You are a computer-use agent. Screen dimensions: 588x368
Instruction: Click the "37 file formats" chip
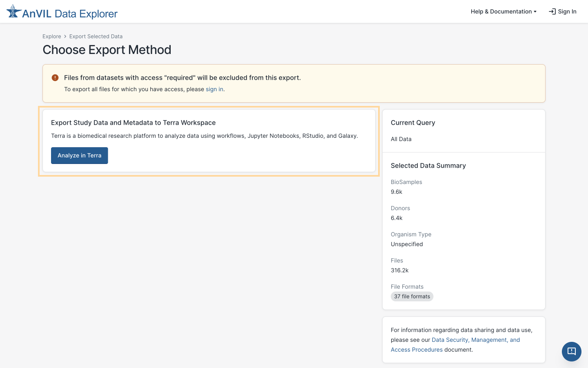[x=412, y=296]
